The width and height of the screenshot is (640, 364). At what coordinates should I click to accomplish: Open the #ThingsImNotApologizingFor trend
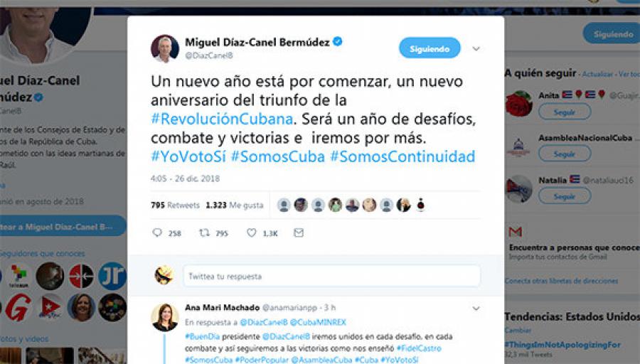[x=562, y=345]
